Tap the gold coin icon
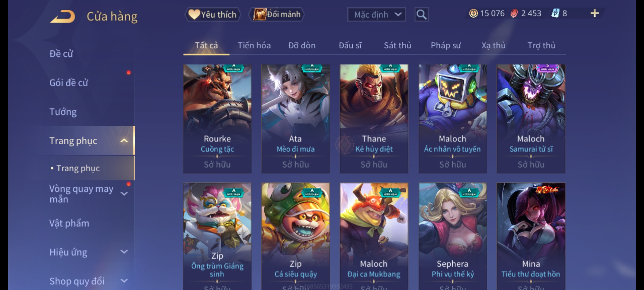Image resolution: width=644 pixels, height=290 pixels. (473, 13)
